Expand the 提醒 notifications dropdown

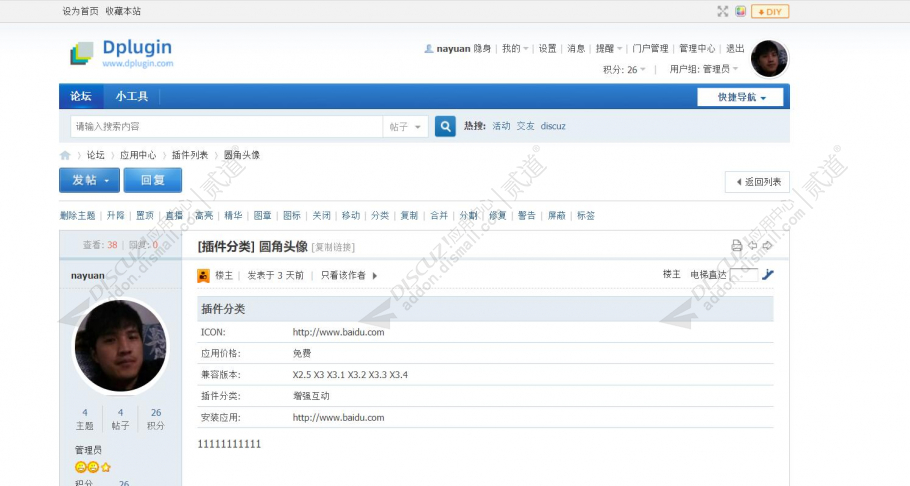coord(609,49)
